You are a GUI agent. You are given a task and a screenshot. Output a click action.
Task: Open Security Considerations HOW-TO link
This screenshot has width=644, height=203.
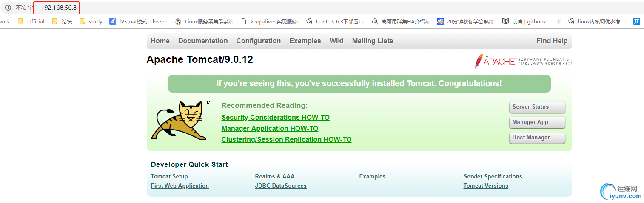276,117
